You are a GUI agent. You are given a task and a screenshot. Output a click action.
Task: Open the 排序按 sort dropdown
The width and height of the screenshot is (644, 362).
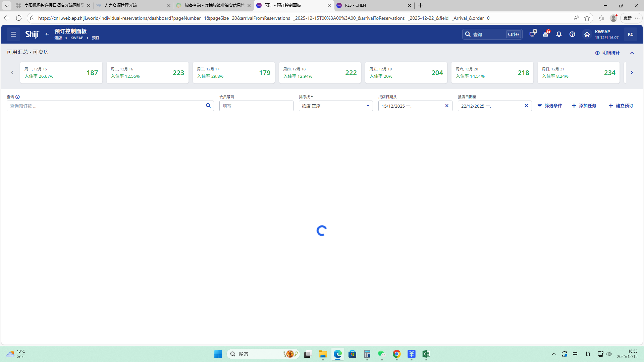[335, 106]
